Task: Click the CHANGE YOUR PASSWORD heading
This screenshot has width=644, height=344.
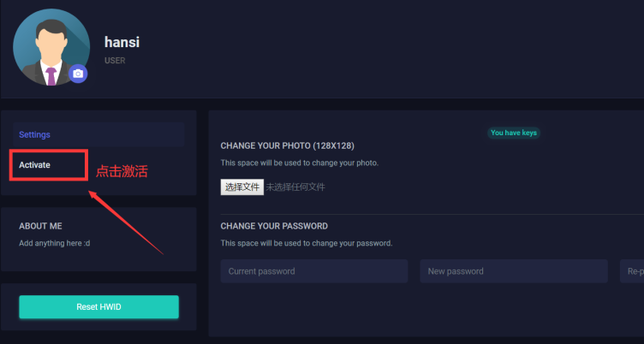Action: [x=274, y=226]
